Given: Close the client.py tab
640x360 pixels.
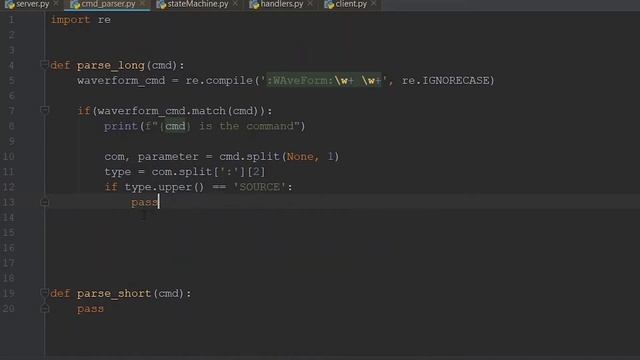Looking at the screenshot, I should coord(374,4).
